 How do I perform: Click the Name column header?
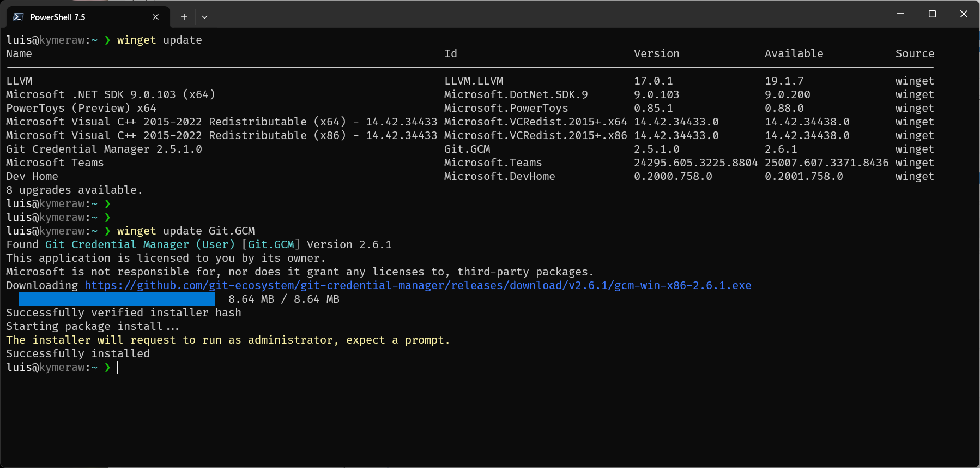pos(19,53)
